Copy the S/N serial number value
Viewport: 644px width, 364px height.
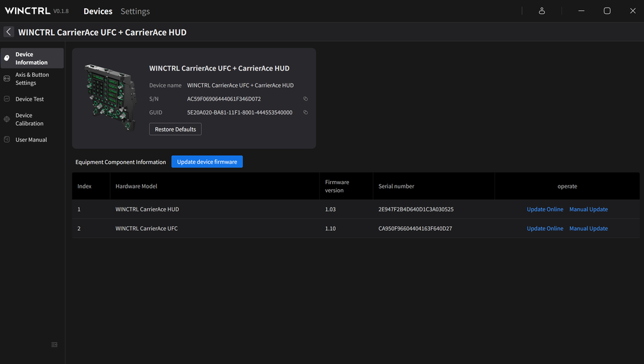[305, 99]
